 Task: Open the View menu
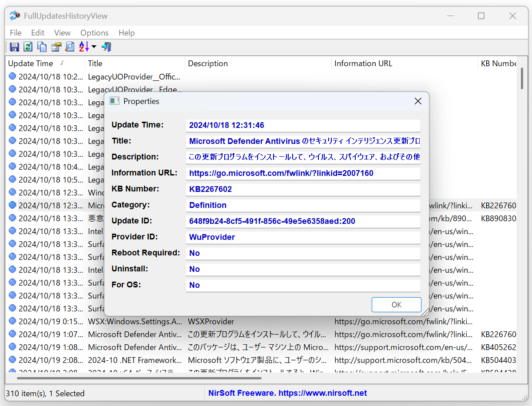point(62,32)
